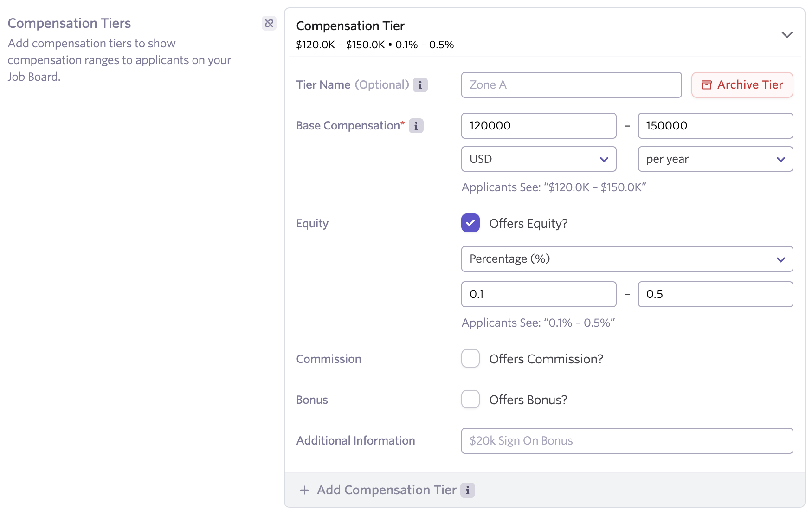The height and width of the screenshot is (517, 812).
Task: Click the unlink icon beside Compensation Tiers heading
Action: point(269,23)
